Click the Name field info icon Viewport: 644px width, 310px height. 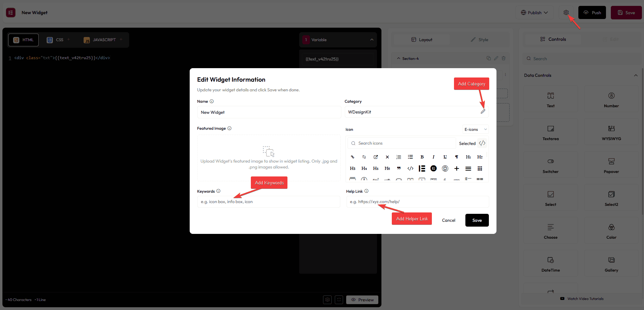click(212, 101)
